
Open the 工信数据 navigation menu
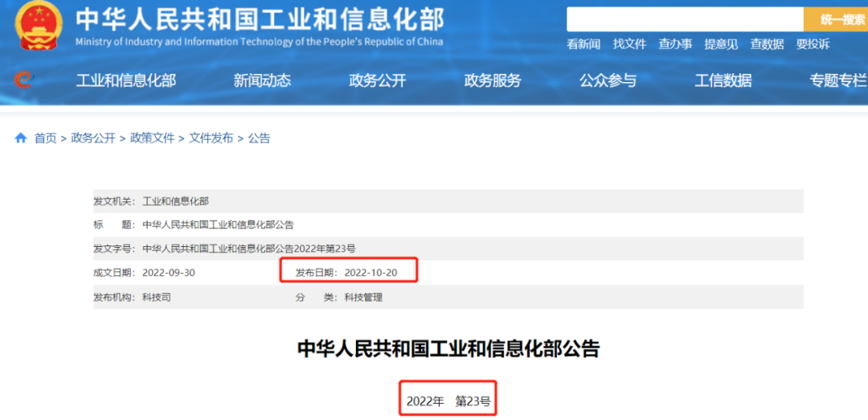point(723,80)
